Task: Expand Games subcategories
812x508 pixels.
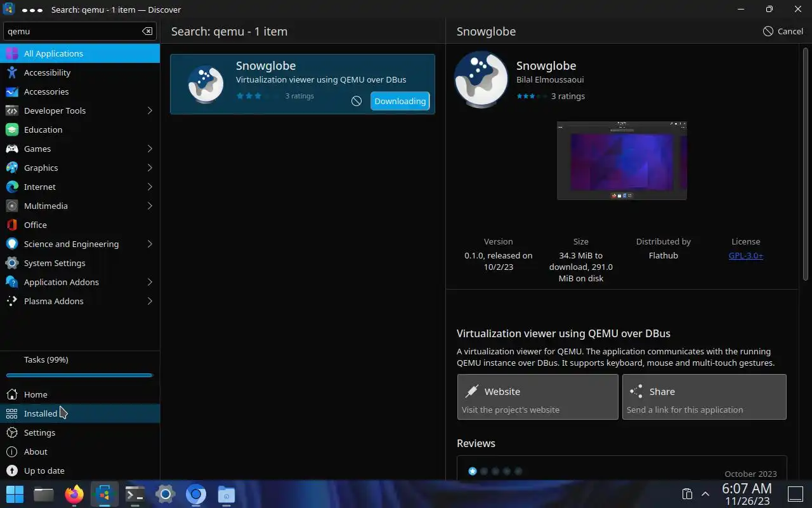Action: tap(150, 149)
